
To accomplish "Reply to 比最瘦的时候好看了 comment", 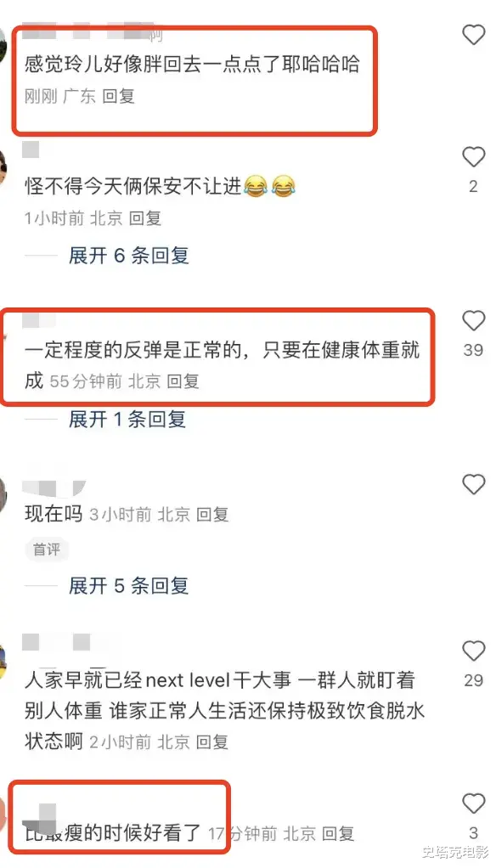I will pyautogui.click(x=338, y=833).
